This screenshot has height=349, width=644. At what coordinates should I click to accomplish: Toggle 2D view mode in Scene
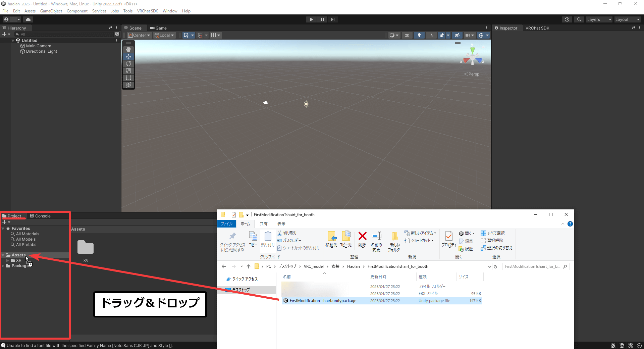[407, 35]
